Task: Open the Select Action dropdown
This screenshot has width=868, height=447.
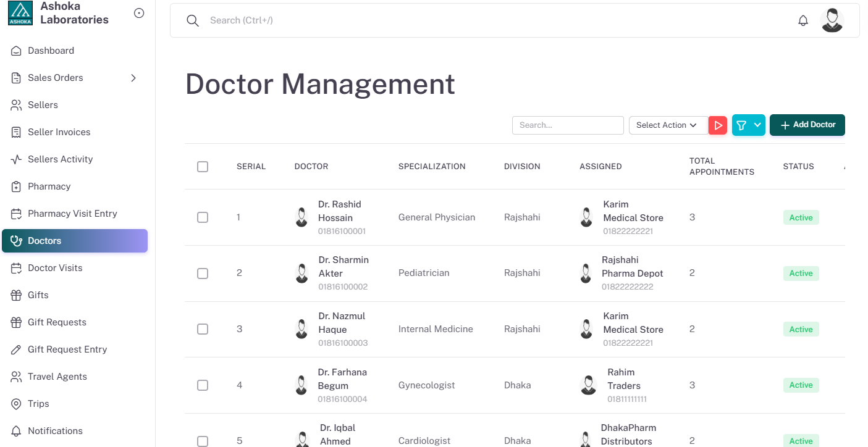Action: [668, 125]
